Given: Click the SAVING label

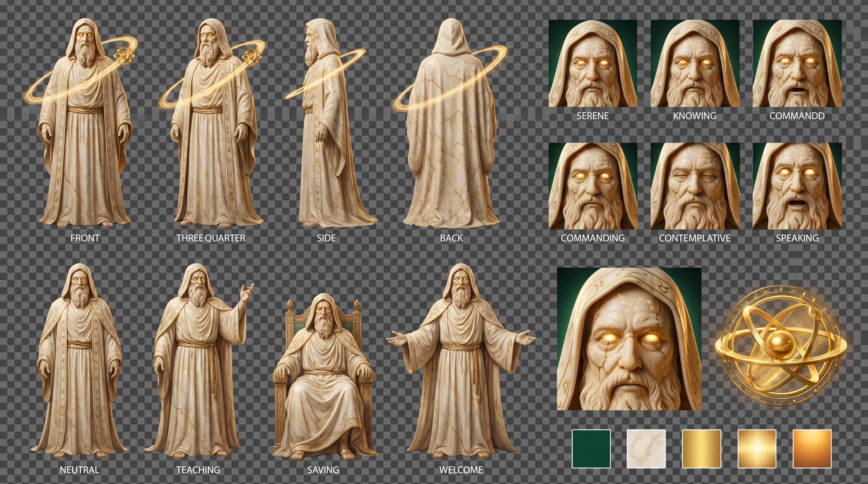Looking at the screenshot, I should pyautogui.click(x=323, y=470).
